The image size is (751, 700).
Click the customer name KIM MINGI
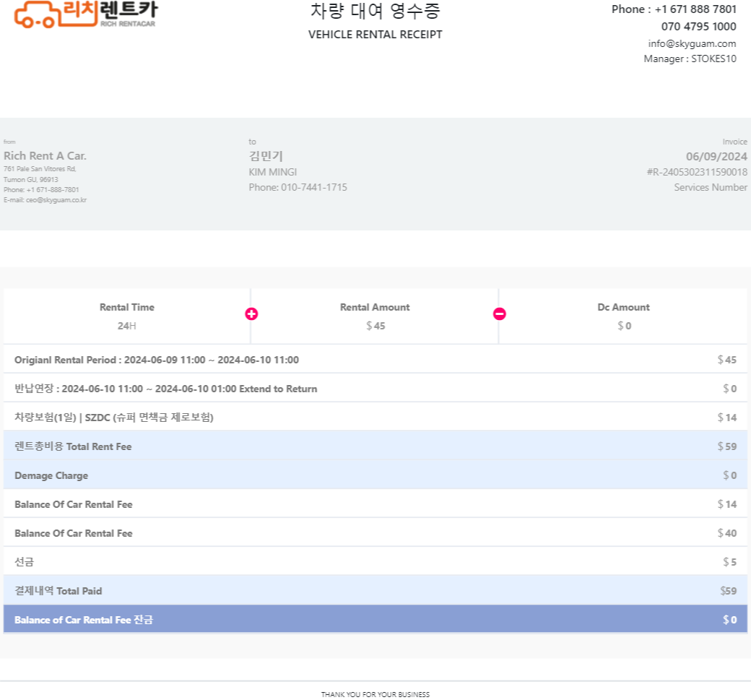[272, 172]
